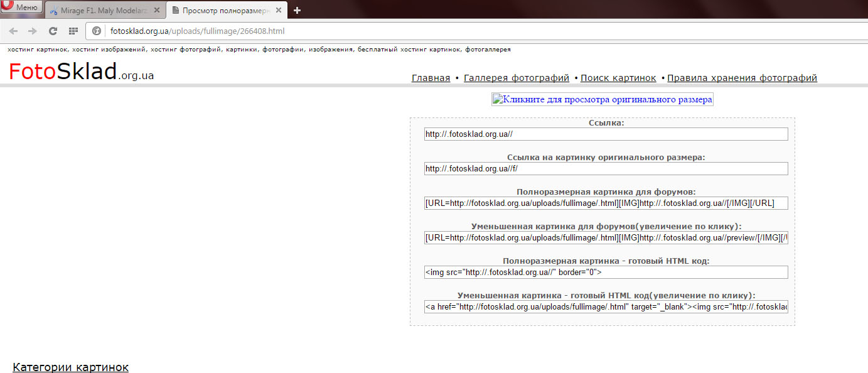
Task: Click 'Ссылка на картинку оригинального размера:' label
Action: pos(606,157)
